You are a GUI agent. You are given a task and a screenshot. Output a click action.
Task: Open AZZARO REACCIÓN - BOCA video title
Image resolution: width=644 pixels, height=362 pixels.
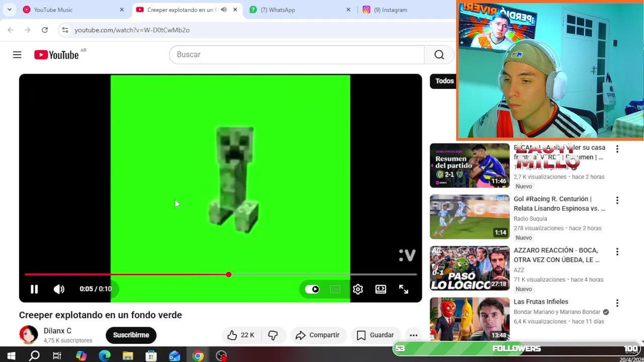point(556,255)
